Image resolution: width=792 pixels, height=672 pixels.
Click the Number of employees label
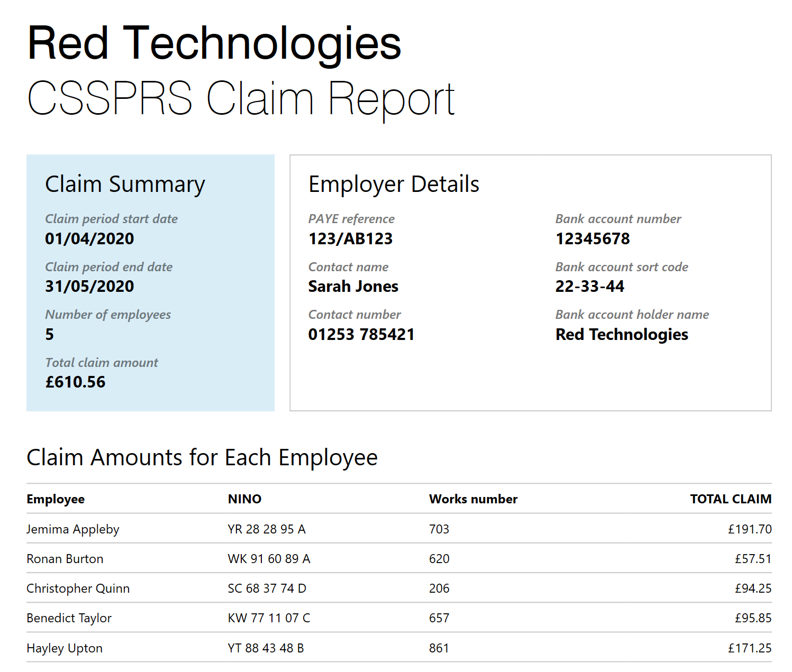click(108, 315)
